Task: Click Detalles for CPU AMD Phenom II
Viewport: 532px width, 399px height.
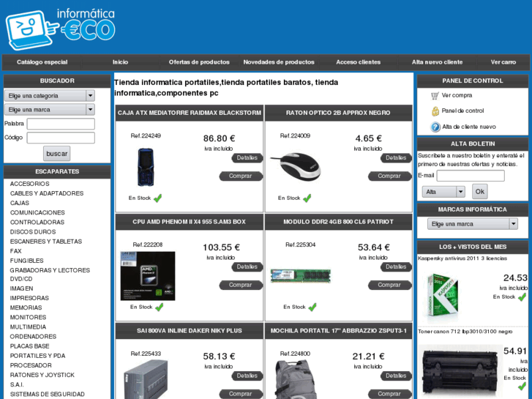Action: pyautogui.click(x=247, y=267)
